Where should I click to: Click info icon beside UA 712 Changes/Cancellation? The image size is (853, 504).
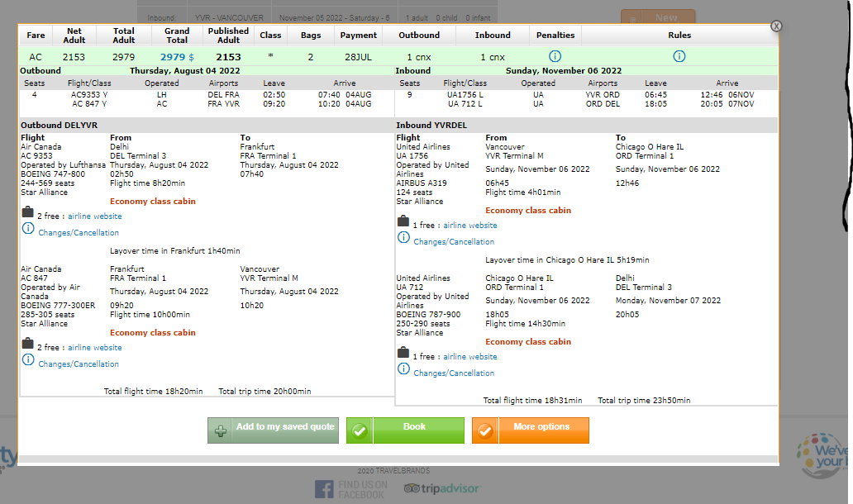point(403,373)
